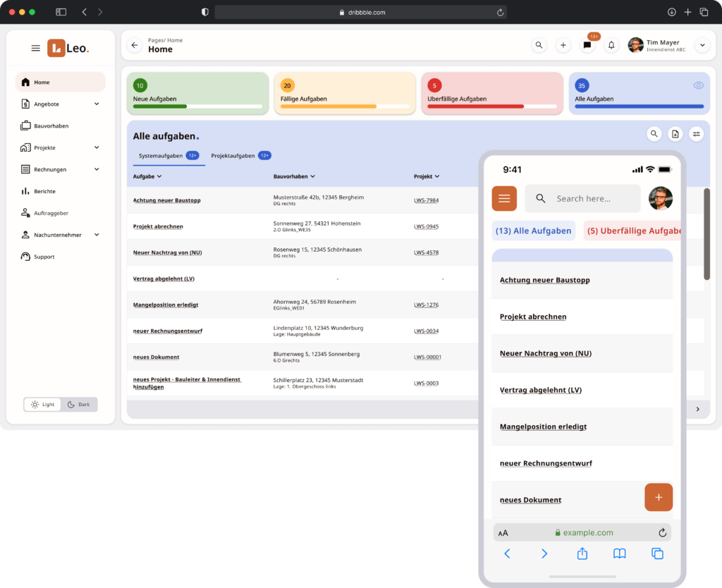Open project link LWS-00001

tap(427, 357)
